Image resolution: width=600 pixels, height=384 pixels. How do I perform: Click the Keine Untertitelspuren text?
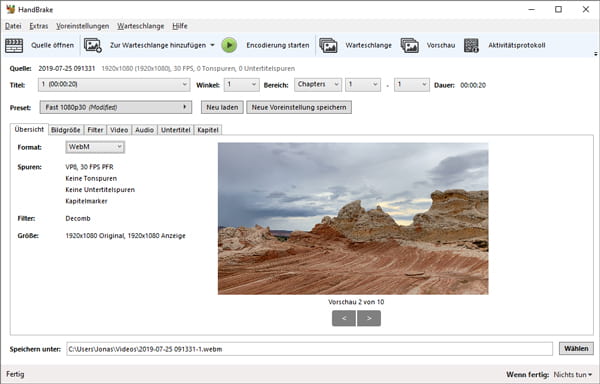coord(100,190)
